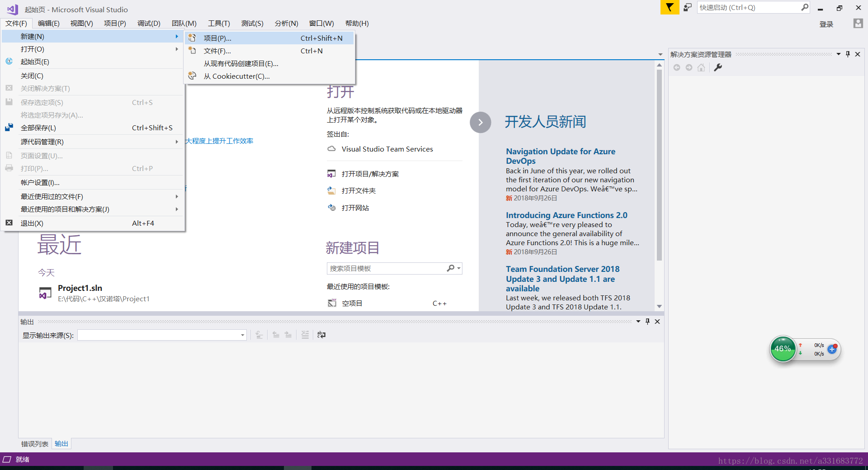
Task: Open the 调试(D) menu
Action: click(x=149, y=24)
